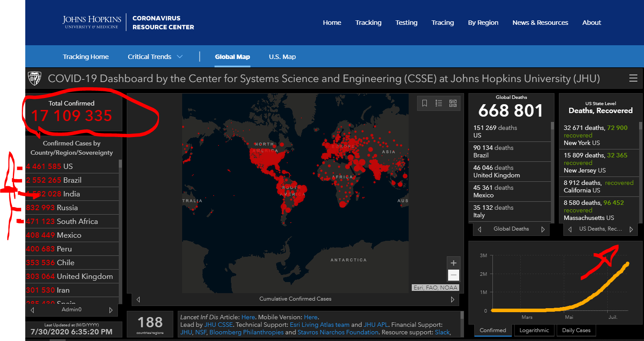644x341 pixels.
Task: Select 45 361 deaths Mexico row
Action: (x=510, y=192)
